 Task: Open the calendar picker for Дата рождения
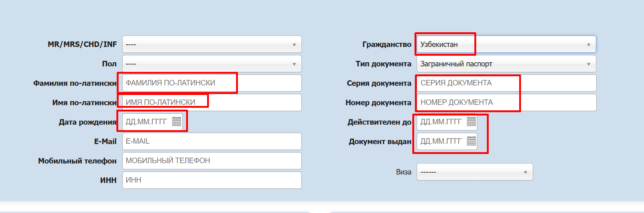pos(177,122)
